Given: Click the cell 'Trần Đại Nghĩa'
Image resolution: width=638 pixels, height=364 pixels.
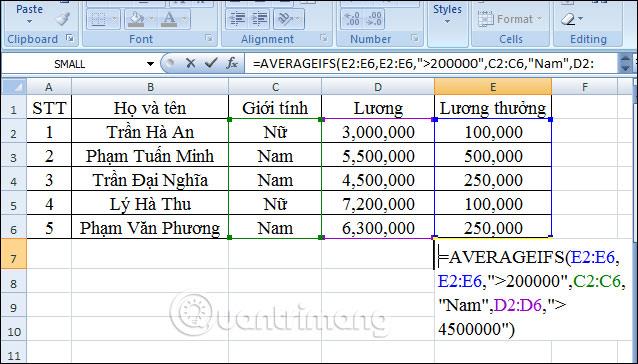Looking at the screenshot, I should pos(150,179).
